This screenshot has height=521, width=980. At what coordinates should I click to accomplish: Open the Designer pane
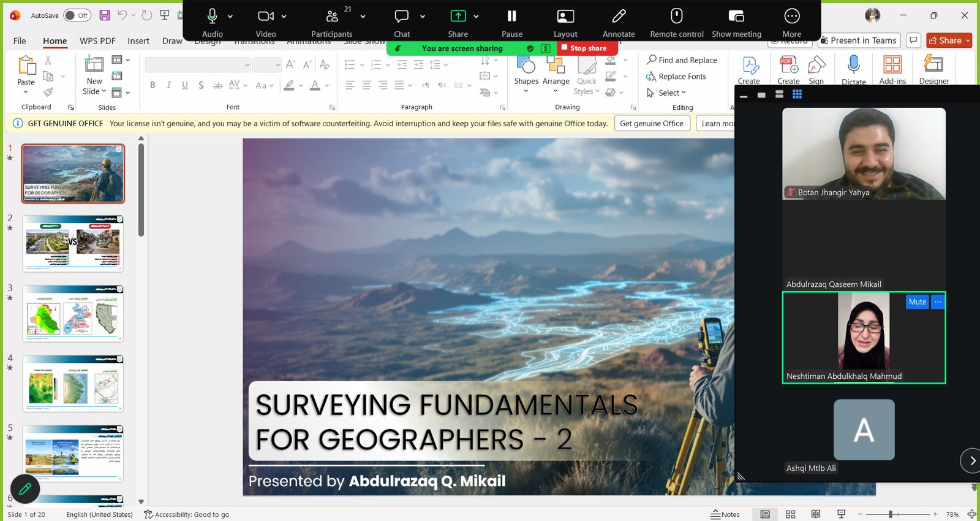[933, 64]
